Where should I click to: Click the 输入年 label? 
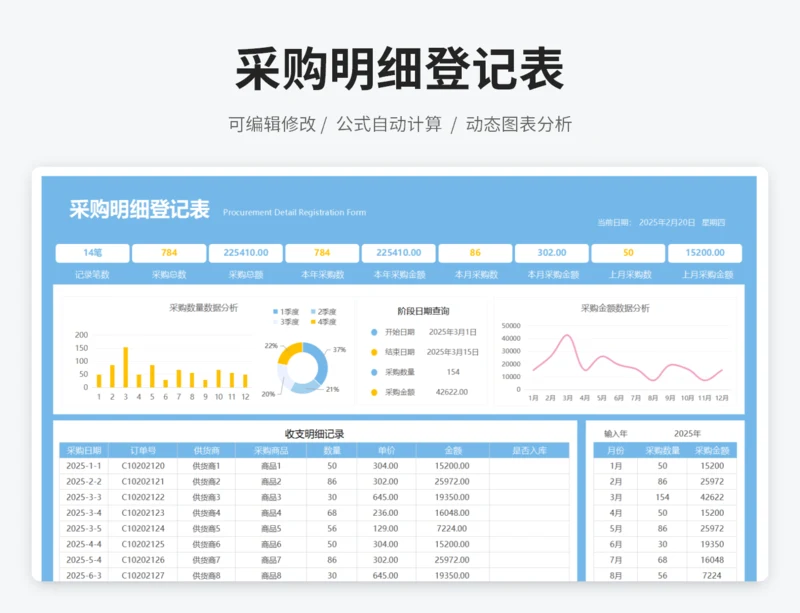pyautogui.click(x=616, y=434)
